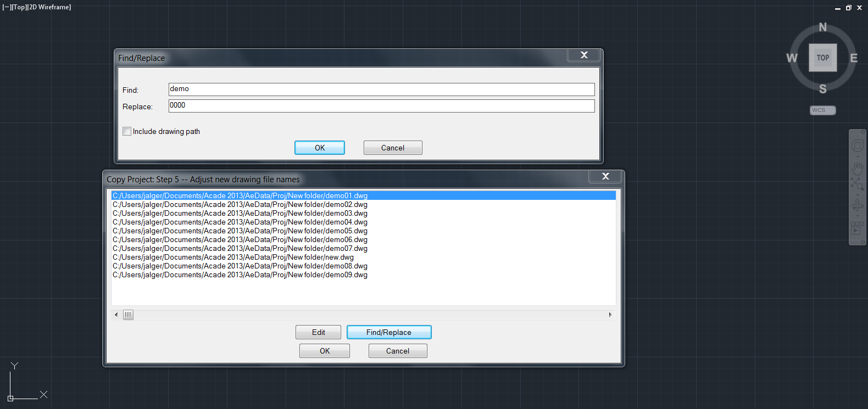Select the demo01.dwg file entry
The height and width of the screenshot is (409, 868).
(x=364, y=195)
